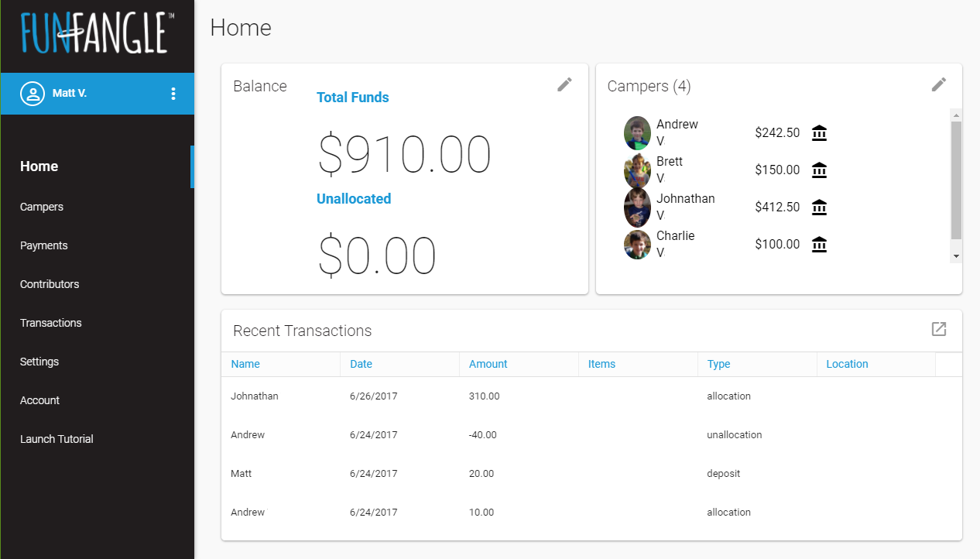The width and height of the screenshot is (980, 559).
Task: Click the bank icon next to Andrew
Action: click(x=819, y=133)
